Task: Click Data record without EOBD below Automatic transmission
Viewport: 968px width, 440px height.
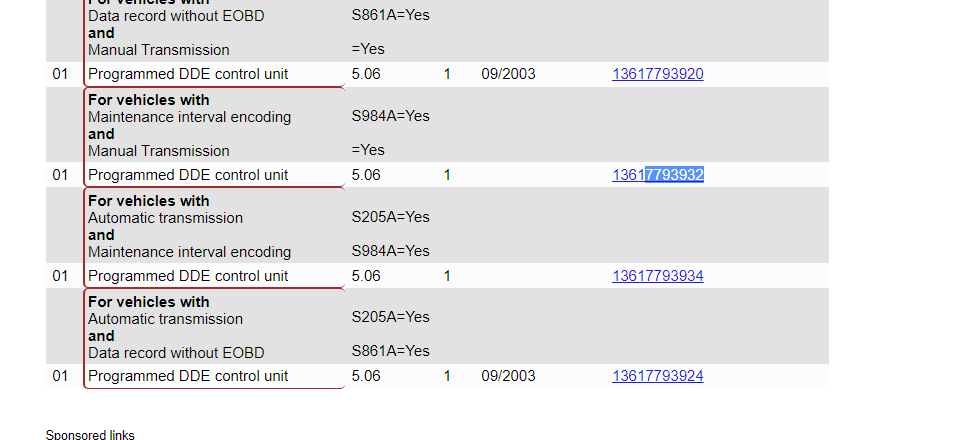Action: point(176,353)
